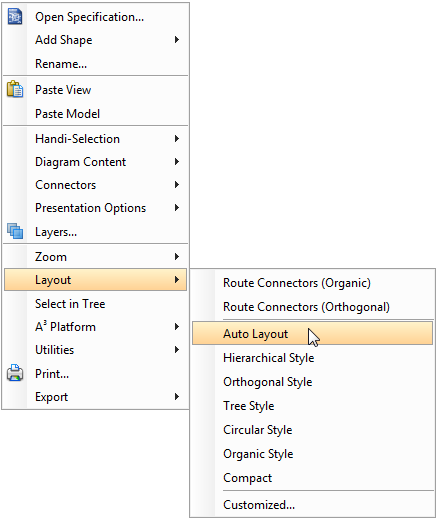
Task: Click the Paste View clipboard icon
Action: (15, 89)
